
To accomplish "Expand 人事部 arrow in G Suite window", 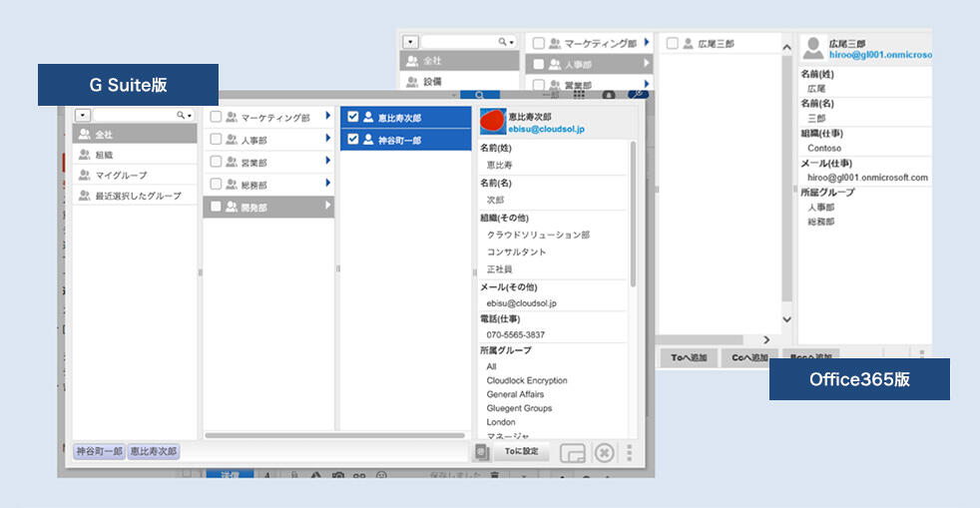I will tap(327, 138).
